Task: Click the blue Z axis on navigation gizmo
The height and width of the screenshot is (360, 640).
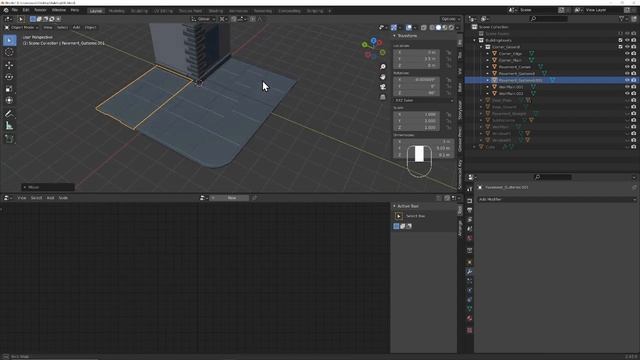Action: point(373,40)
